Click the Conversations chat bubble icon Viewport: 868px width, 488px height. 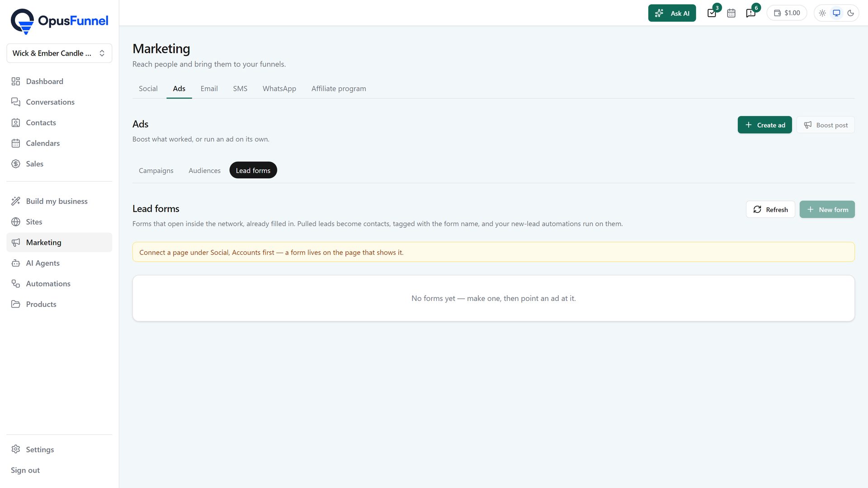point(16,102)
